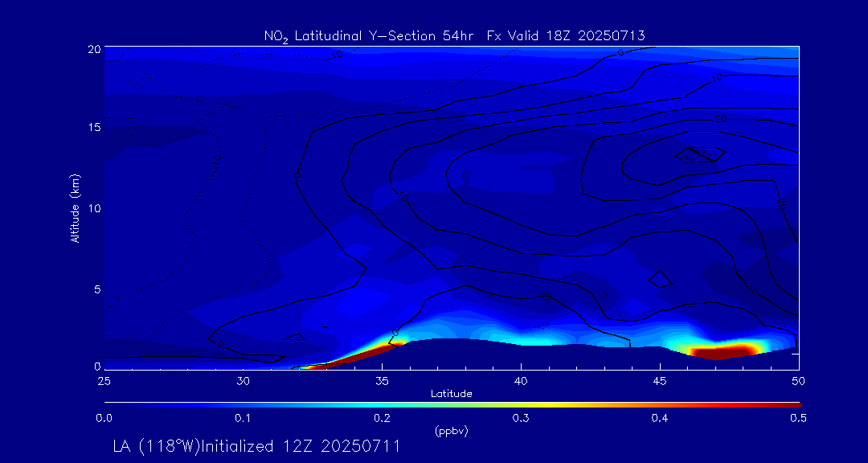
Task: Pick the yellow section of the colorbar
Action: (548, 405)
